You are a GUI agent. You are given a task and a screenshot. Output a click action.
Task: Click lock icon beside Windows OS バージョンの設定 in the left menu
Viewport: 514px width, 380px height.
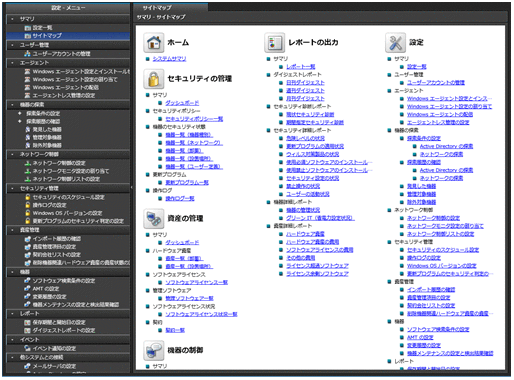click(x=28, y=213)
